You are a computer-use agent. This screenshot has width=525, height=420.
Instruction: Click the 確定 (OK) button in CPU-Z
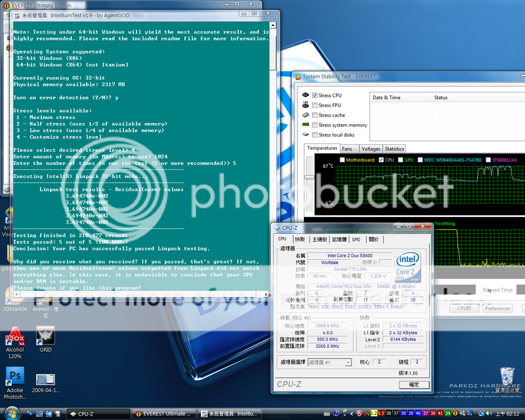[x=414, y=385]
